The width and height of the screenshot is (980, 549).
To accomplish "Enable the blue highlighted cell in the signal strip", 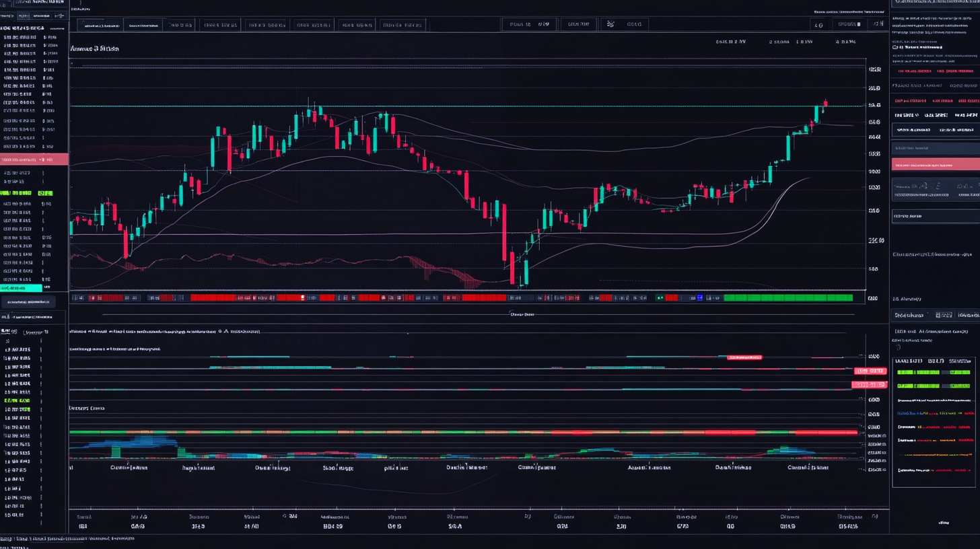I will (x=699, y=297).
